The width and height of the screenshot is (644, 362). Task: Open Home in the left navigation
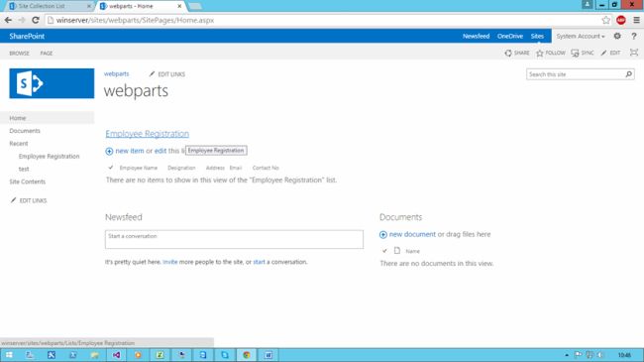tap(18, 118)
